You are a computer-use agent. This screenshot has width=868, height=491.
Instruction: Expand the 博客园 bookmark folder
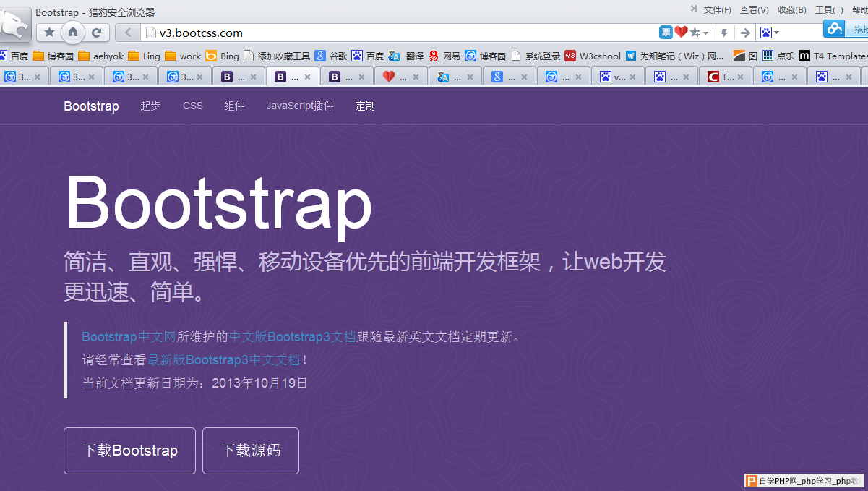53,56
